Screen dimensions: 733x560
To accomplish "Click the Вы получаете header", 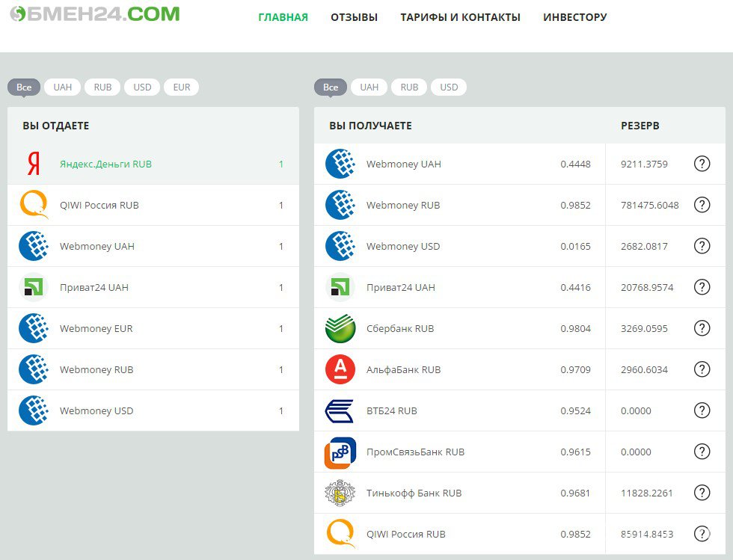I will pyautogui.click(x=370, y=126).
